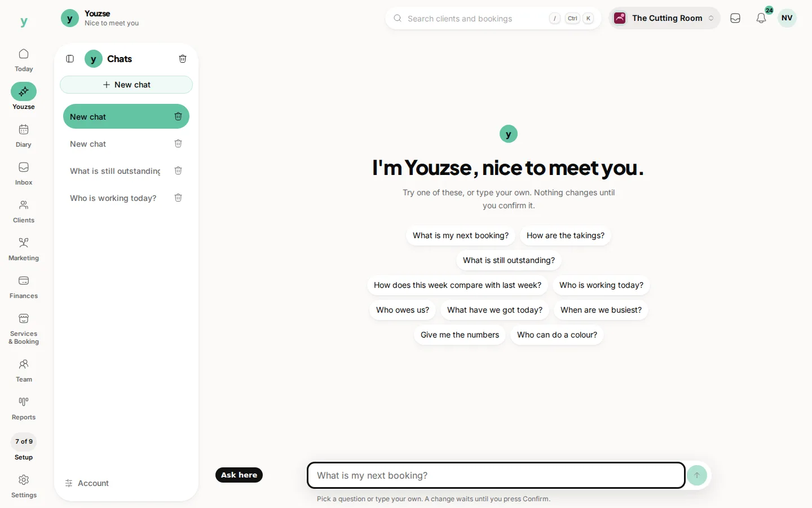
Task: Open The Cutting Room business switcher
Action: (664, 18)
